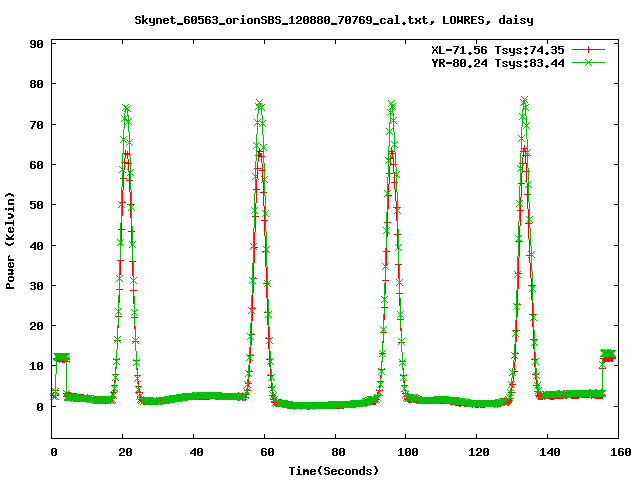Click y-axis tick label 30
640x480 pixels.
pos(36,286)
